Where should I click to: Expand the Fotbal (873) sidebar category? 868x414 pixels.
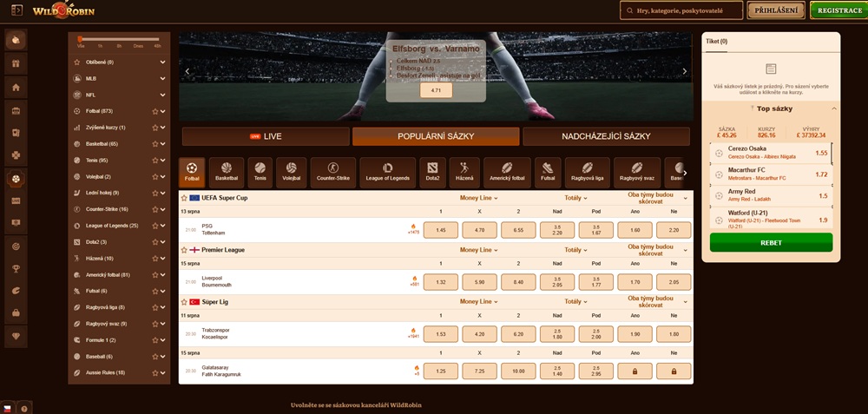[x=162, y=111]
